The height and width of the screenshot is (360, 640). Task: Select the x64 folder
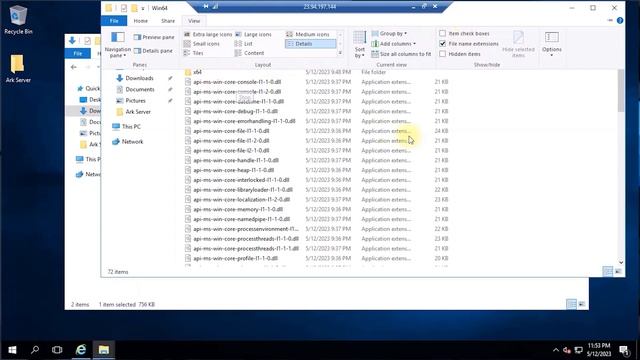click(197, 72)
